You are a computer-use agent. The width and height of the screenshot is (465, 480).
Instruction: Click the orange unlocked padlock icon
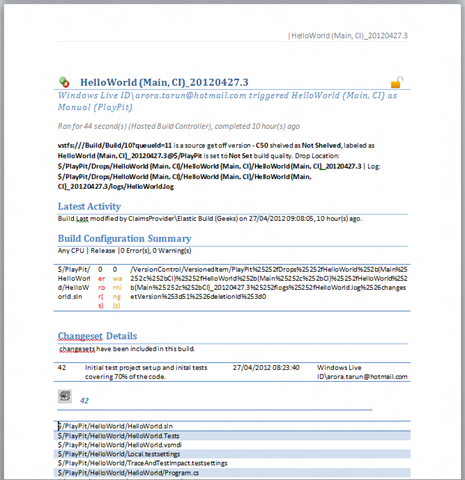pyautogui.click(x=397, y=82)
